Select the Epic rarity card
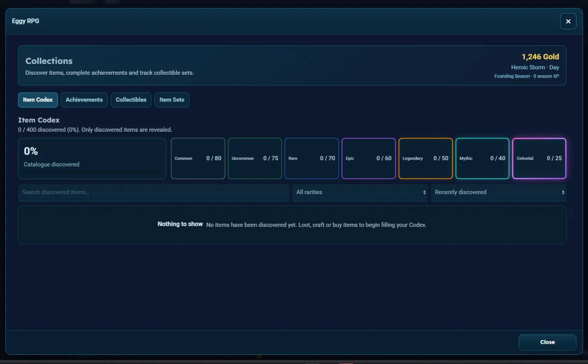The height and width of the screenshot is (364, 588). pyautogui.click(x=369, y=158)
